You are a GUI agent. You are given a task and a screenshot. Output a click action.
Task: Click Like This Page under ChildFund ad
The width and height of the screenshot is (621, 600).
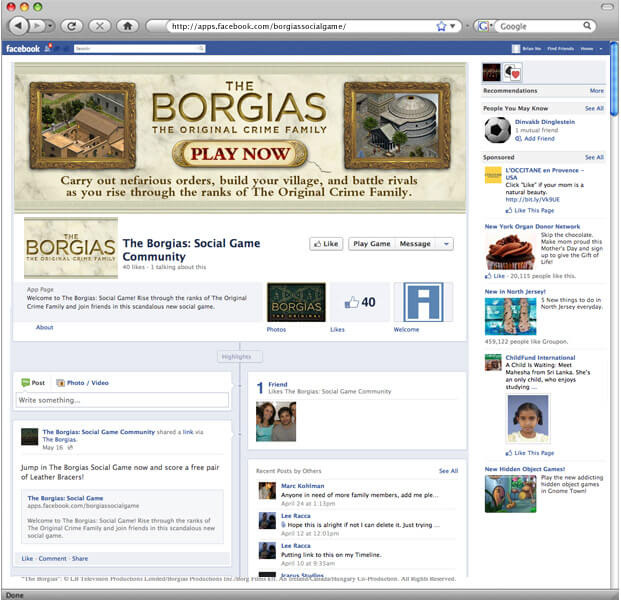pos(530,453)
